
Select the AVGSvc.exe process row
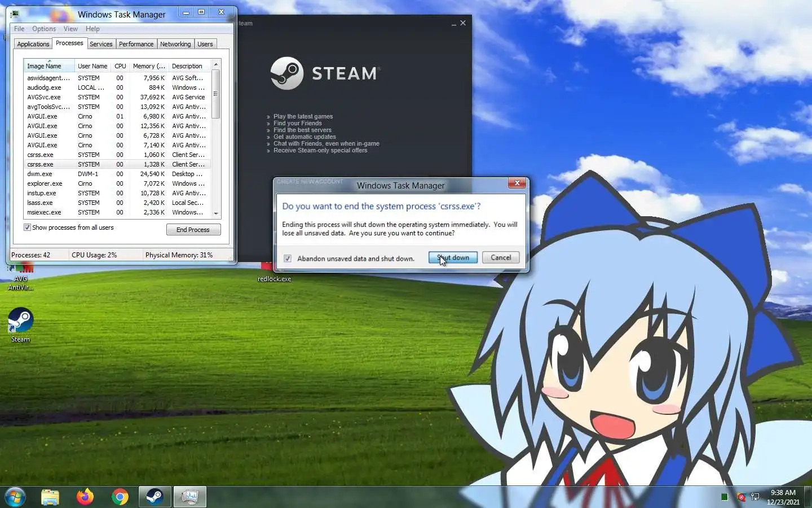pyautogui.click(x=117, y=97)
